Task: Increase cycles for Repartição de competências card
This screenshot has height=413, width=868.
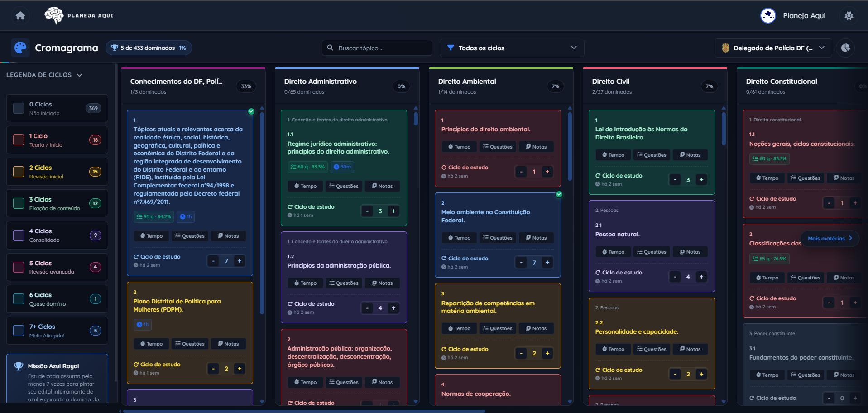Action: tap(547, 353)
